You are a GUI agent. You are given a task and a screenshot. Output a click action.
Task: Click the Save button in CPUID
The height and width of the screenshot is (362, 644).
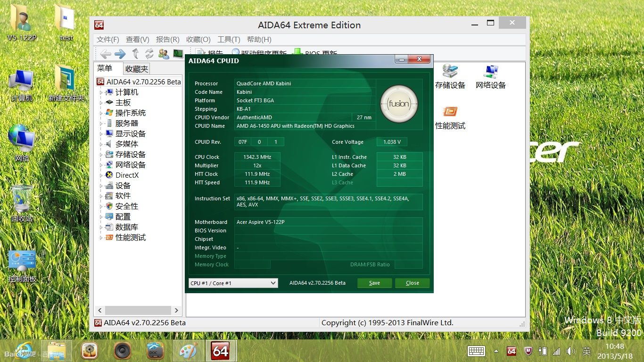pyautogui.click(x=374, y=283)
